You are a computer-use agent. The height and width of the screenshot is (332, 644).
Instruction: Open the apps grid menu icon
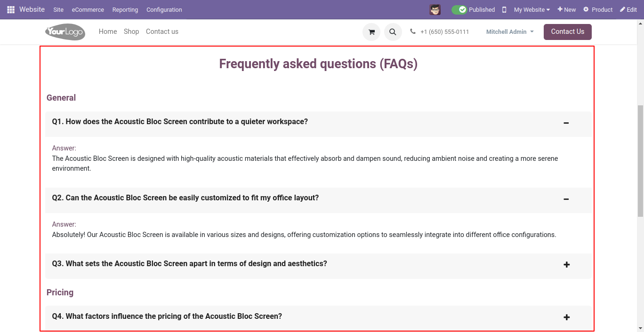[11, 9]
